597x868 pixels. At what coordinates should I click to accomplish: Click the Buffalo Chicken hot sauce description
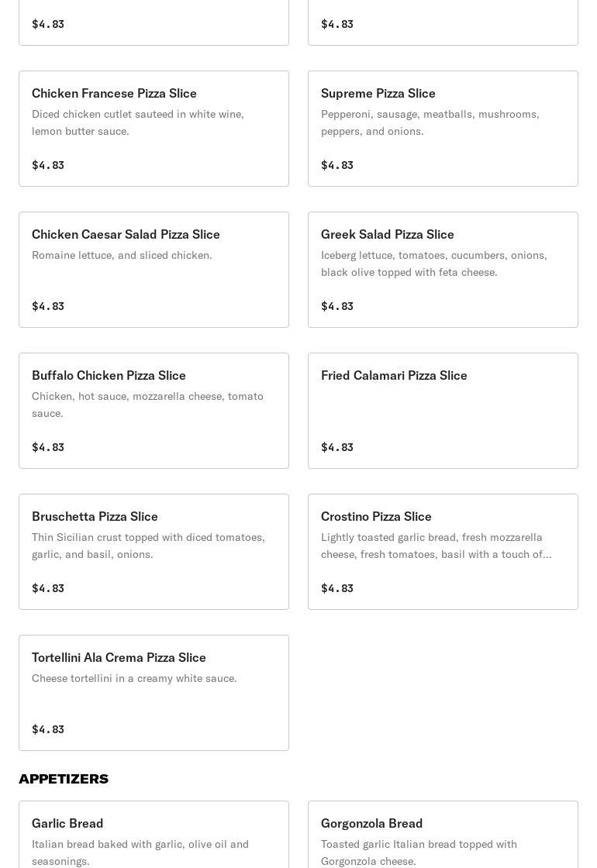pos(147,405)
